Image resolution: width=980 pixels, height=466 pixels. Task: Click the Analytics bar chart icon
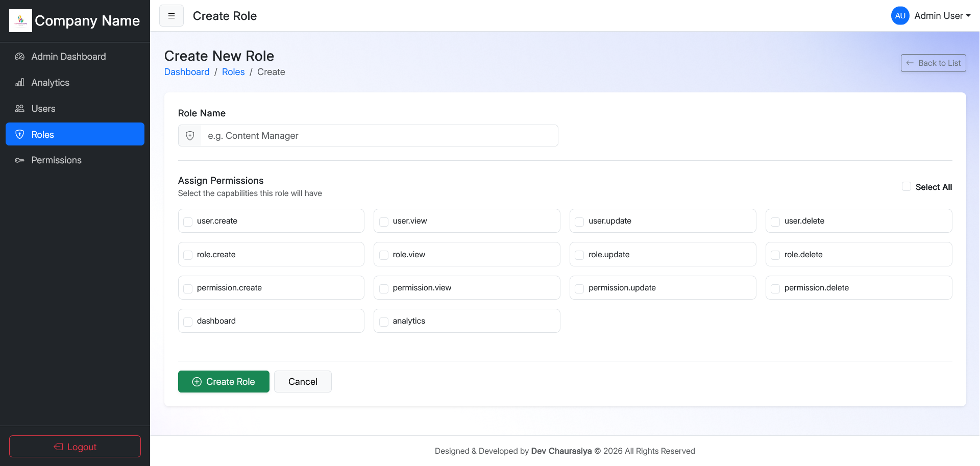(x=19, y=83)
